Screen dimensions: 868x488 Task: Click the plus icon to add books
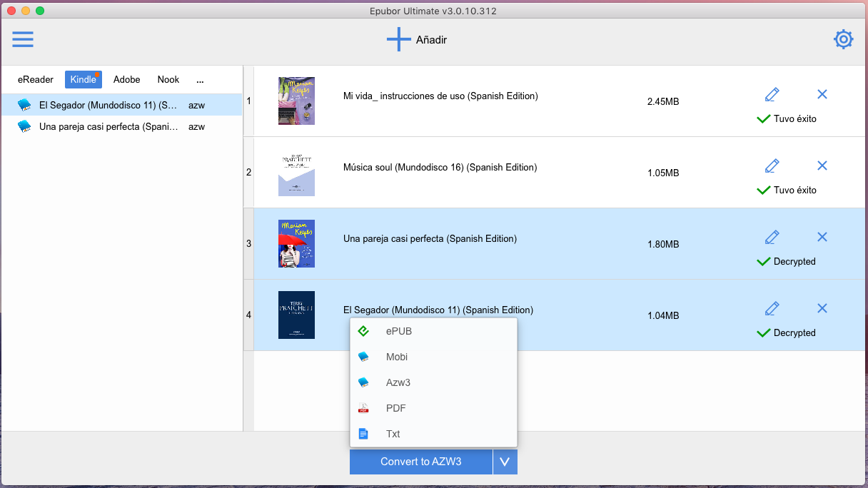pyautogui.click(x=398, y=39)
